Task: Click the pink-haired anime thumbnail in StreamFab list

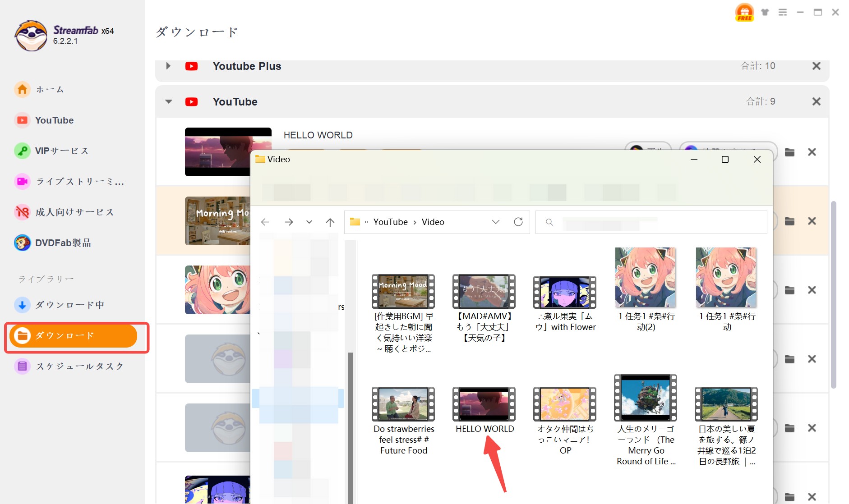Action: click(x=217, y=290)
